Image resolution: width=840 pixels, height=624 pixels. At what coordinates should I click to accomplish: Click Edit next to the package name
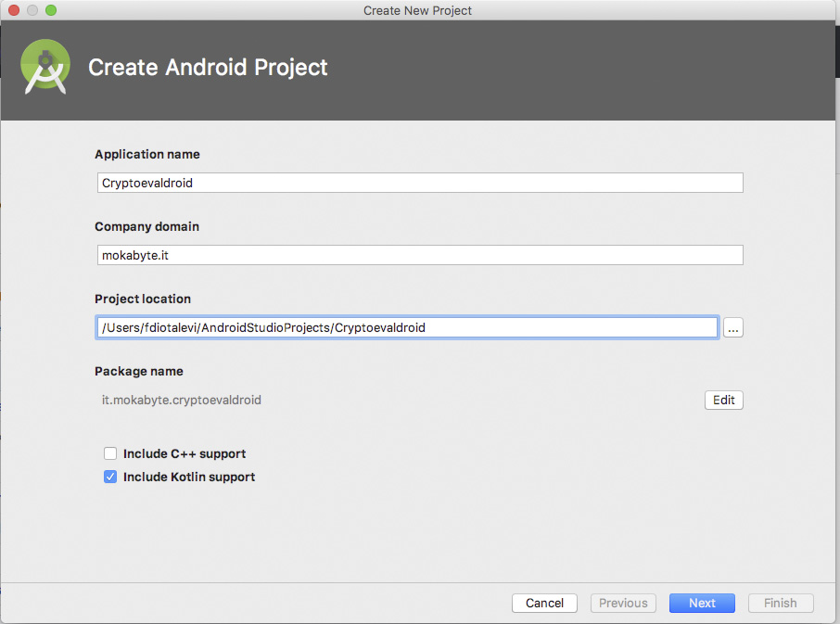pyautogui.click(x=724, y=401)
